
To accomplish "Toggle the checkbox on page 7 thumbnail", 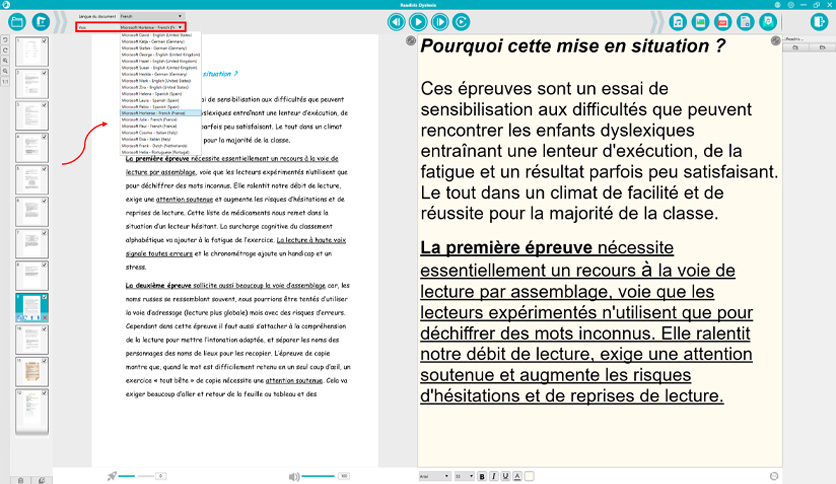I will click(x=44, y=232).
